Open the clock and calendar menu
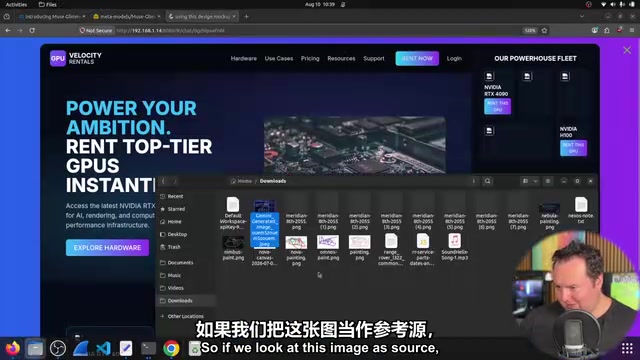 320,4
